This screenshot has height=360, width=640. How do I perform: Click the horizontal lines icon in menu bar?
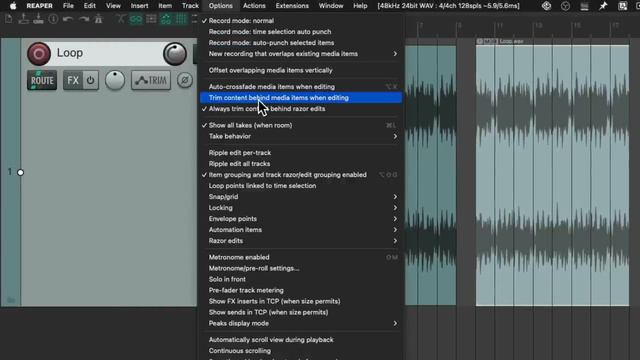pyautogui.click(x=584, y=6)
